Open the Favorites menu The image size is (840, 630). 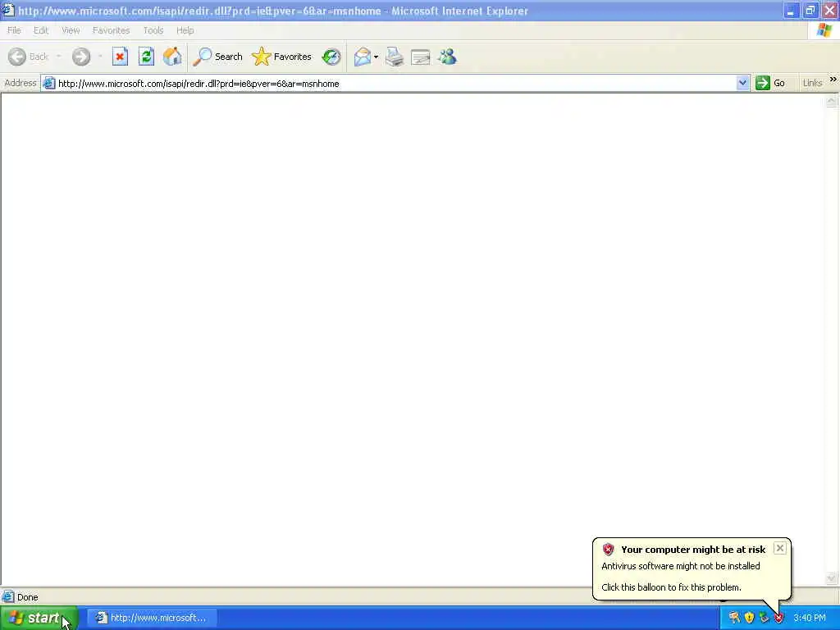(111, 30)
